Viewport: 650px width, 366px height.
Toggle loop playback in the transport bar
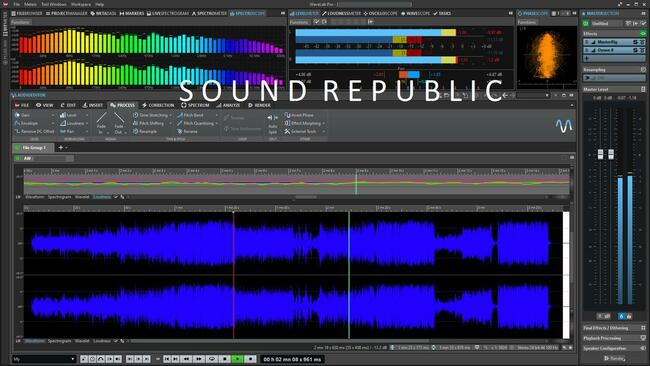[212, 359]
